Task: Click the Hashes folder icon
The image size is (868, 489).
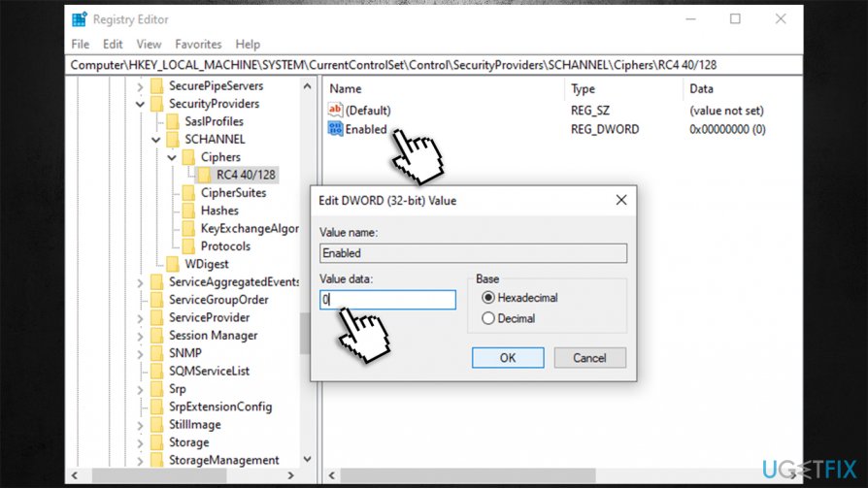Action: click(x=188, y=211)
